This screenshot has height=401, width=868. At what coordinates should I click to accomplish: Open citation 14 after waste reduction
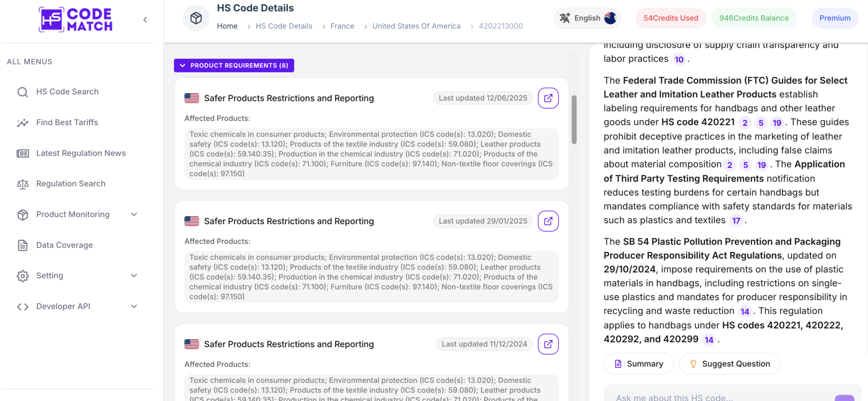pyautogui.click(x=745, y=312)
